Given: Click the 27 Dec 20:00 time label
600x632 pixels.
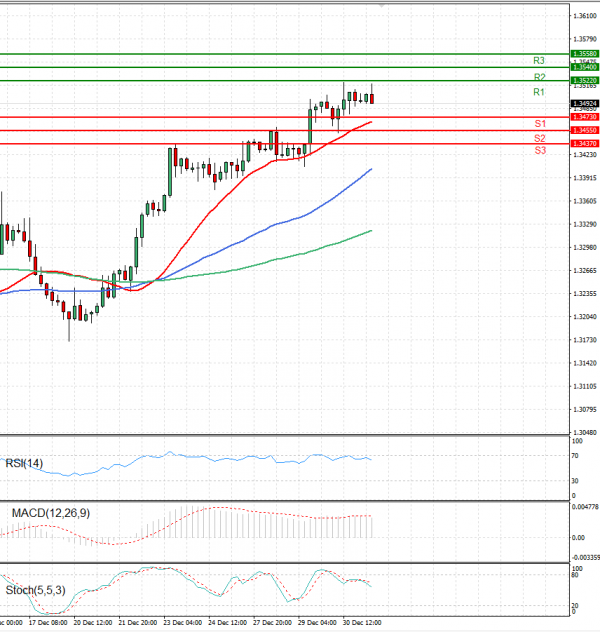Looking at the screenshot, I should point(272,623).
